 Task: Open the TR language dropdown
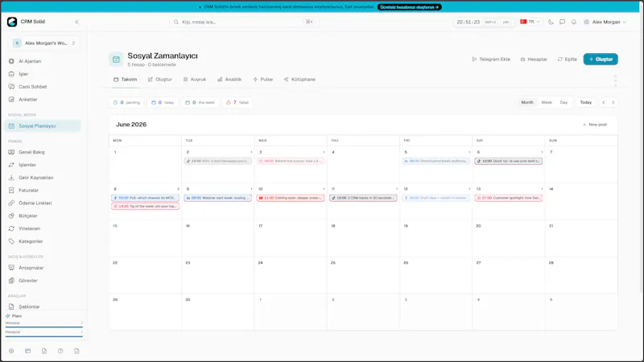(530, 22)
